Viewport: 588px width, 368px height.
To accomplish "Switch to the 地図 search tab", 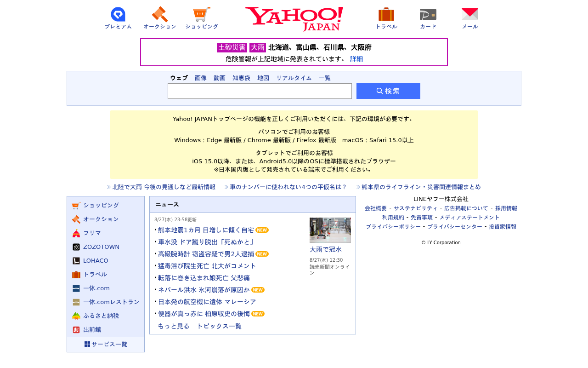I will point(263,78).
